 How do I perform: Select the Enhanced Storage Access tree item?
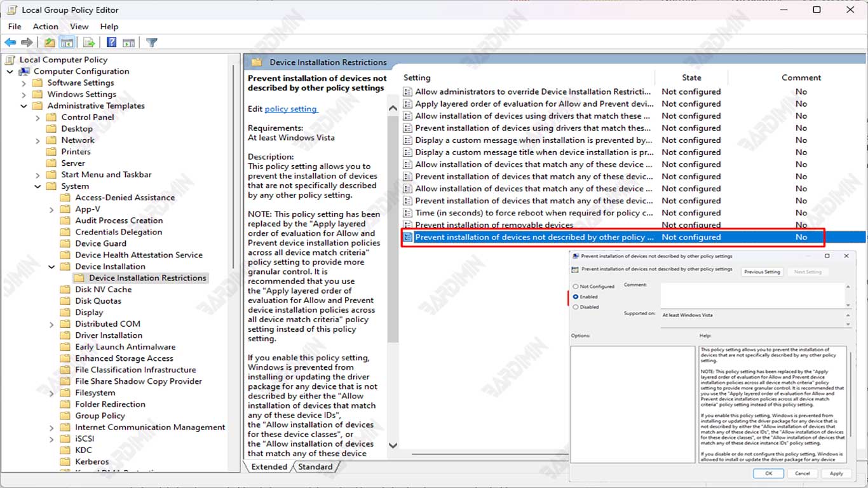point(124,358)
